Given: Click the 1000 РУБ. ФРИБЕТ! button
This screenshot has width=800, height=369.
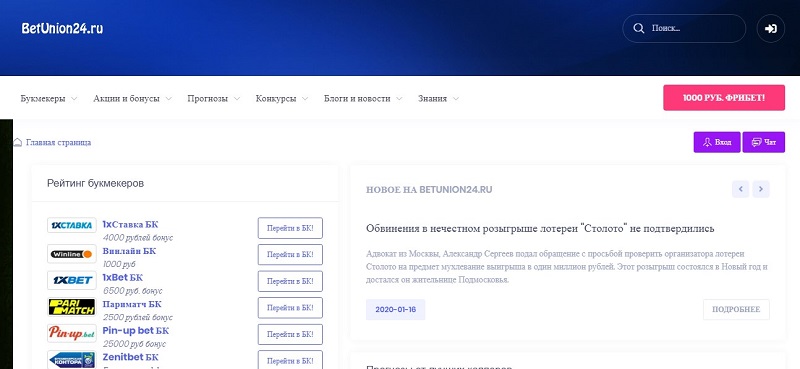Looking at the screenshot, I should pyautogui.click(x=724, y=97).
